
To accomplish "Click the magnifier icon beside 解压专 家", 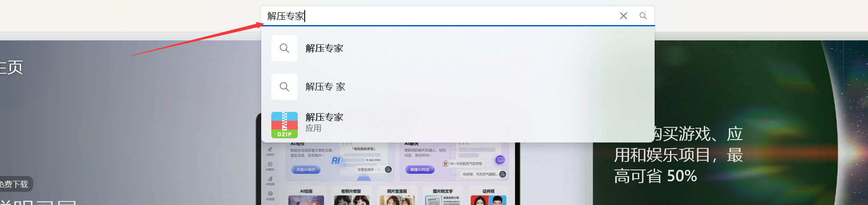I will 285,87.
